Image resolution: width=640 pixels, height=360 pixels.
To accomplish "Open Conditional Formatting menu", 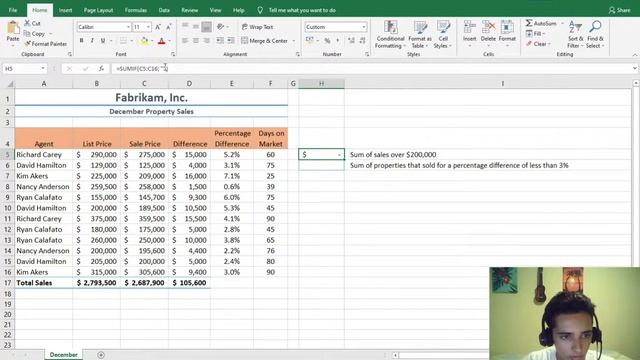I will coord(390,34).
